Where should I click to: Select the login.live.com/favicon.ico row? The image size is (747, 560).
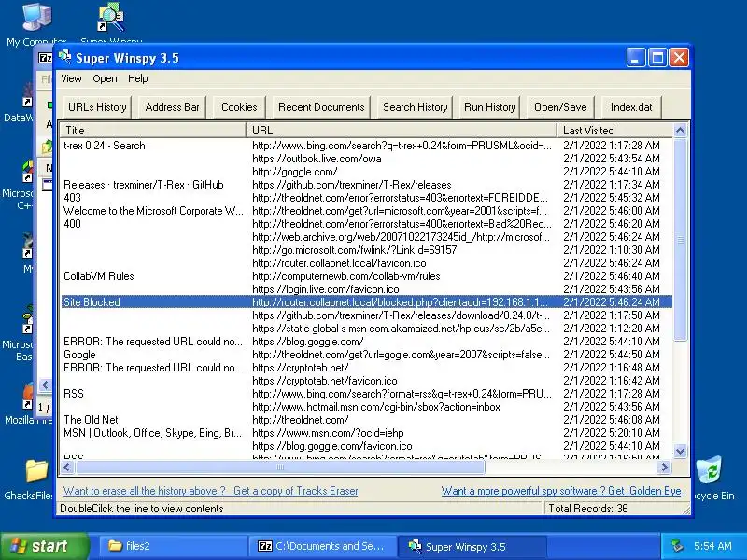click(366, 289)
